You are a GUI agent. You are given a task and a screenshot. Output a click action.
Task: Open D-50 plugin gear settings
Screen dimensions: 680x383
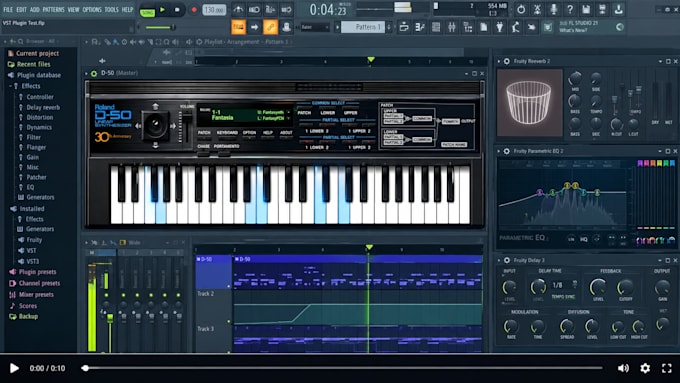click(94, 73)
